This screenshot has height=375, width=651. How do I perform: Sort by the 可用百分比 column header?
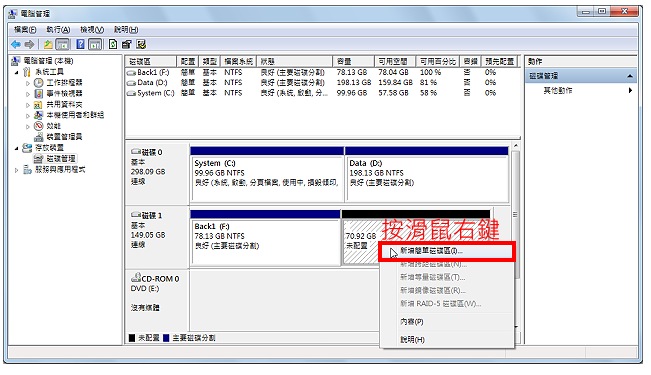pyautogui.click(x=438, y=61)
